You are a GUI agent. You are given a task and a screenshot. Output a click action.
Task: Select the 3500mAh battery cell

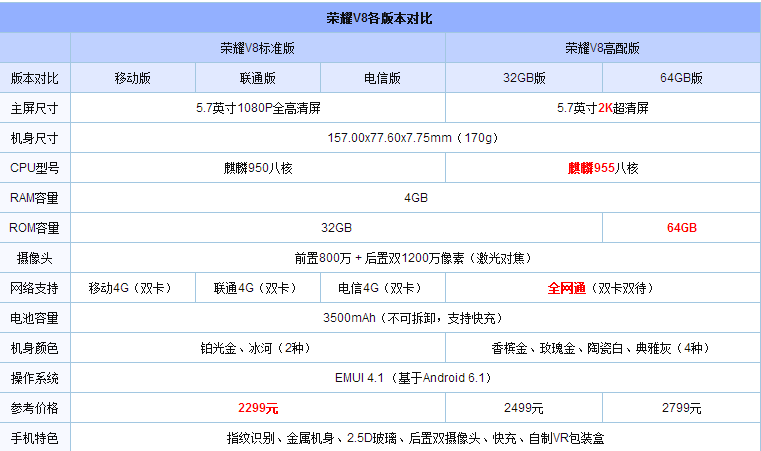pyautogui.click(x=415, y=318)
